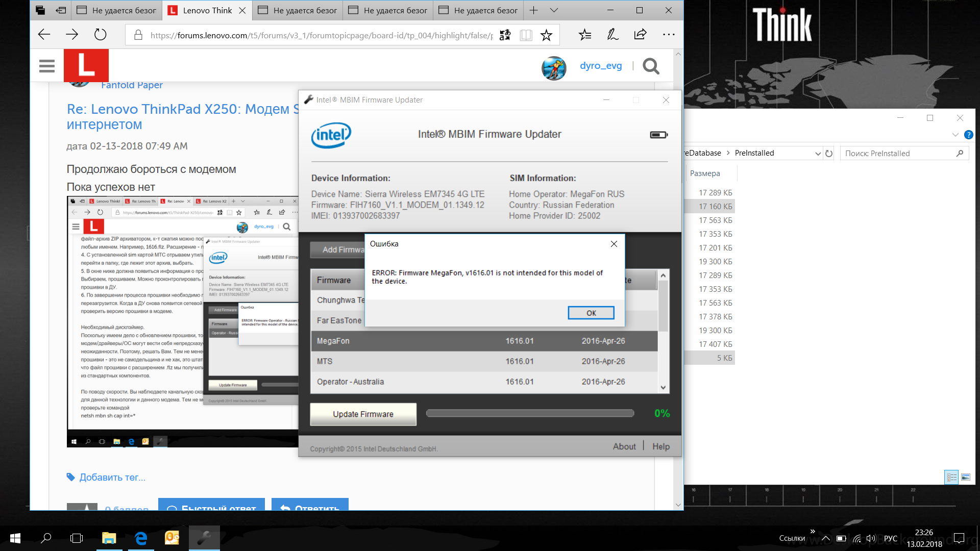
Task: Open the Re: Lenovo ThinkPad X250 post title
Action: tap(183, 116)
